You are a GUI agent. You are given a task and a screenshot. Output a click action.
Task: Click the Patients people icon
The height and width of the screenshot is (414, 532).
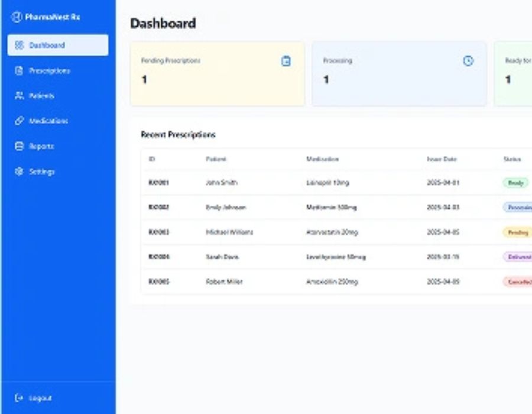(x=20, y=96)
